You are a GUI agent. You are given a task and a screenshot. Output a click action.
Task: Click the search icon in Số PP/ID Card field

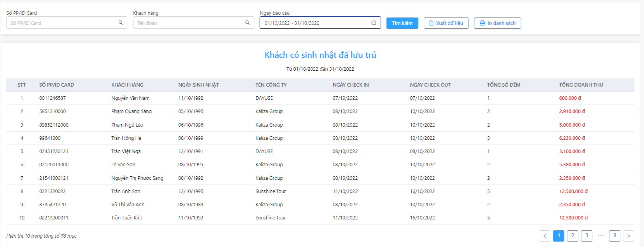point(121,23)
